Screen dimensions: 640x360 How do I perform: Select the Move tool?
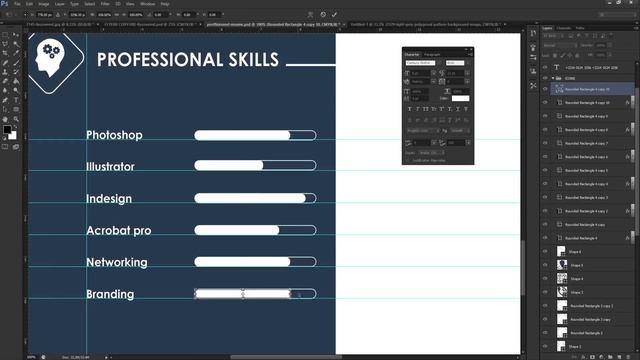point(16,35)
